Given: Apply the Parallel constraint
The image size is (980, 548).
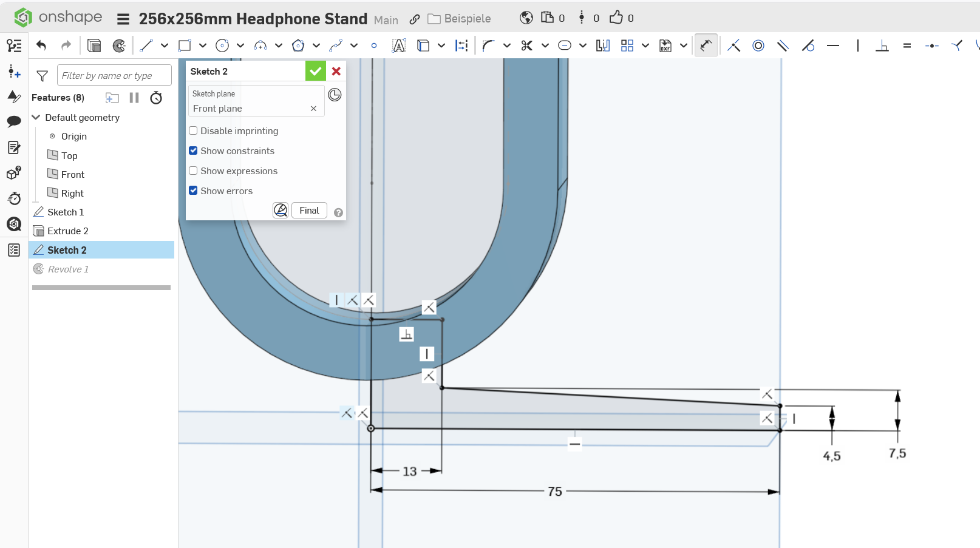Looking at the screenshot, I should point(783,46).
